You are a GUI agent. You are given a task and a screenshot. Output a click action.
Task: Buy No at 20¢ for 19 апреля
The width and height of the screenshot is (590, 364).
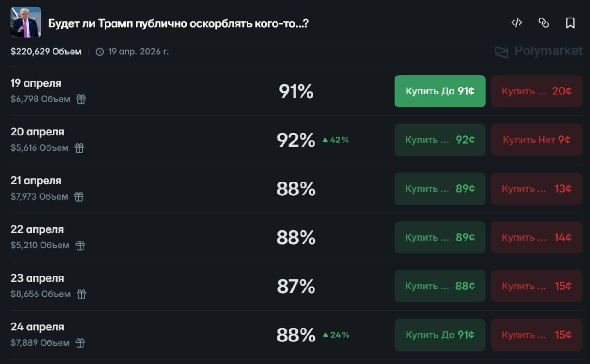tap(536, 91)
